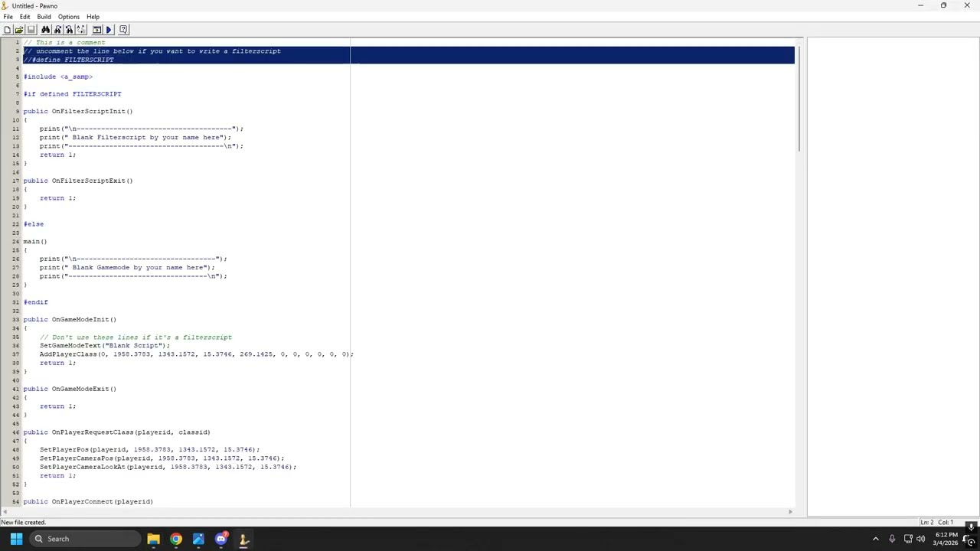Click the 'New file created.' status message
This screenshot has height=551, width=980.
click(x=24, y=523)
